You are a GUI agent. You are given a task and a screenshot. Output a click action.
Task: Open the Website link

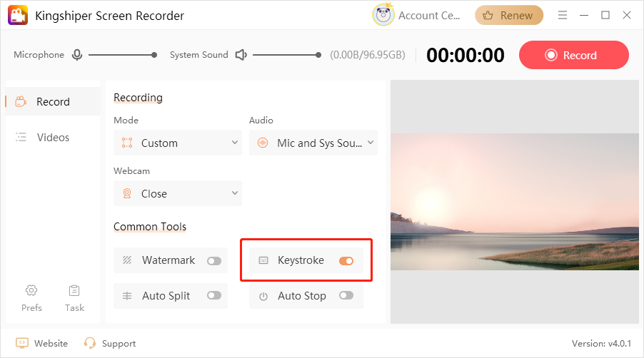pos(51,343)
